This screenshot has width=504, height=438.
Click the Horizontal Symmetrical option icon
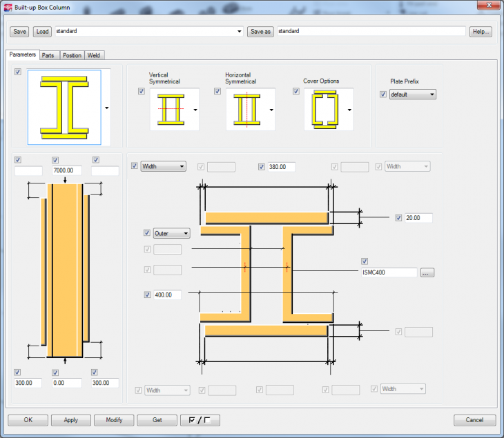(x=246, y=109)
